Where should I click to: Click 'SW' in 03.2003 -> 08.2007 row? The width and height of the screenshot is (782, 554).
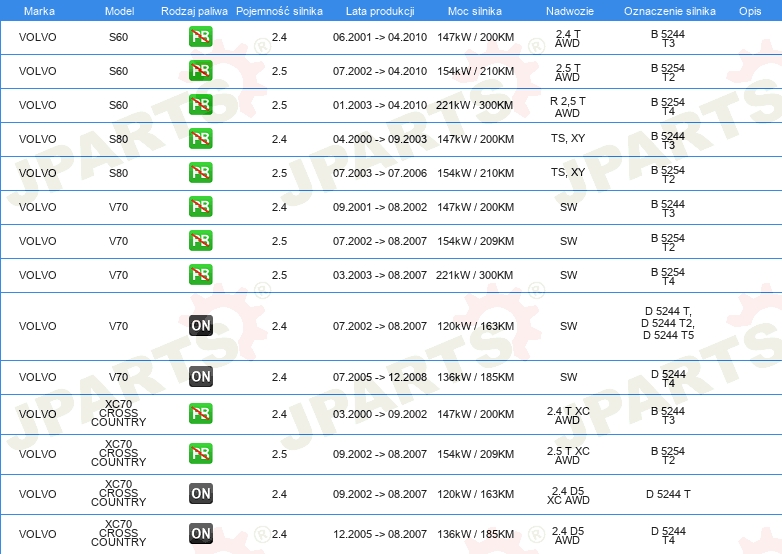click(x=569, y=274)
